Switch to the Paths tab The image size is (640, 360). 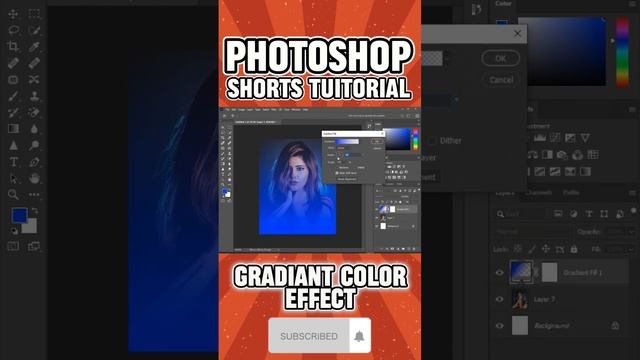[571, 193]
